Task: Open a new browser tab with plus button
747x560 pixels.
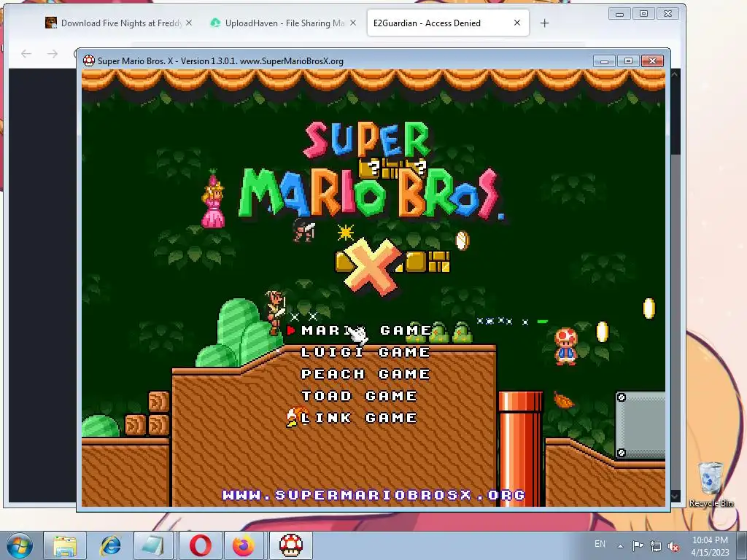Action: (x=544, y=23)
